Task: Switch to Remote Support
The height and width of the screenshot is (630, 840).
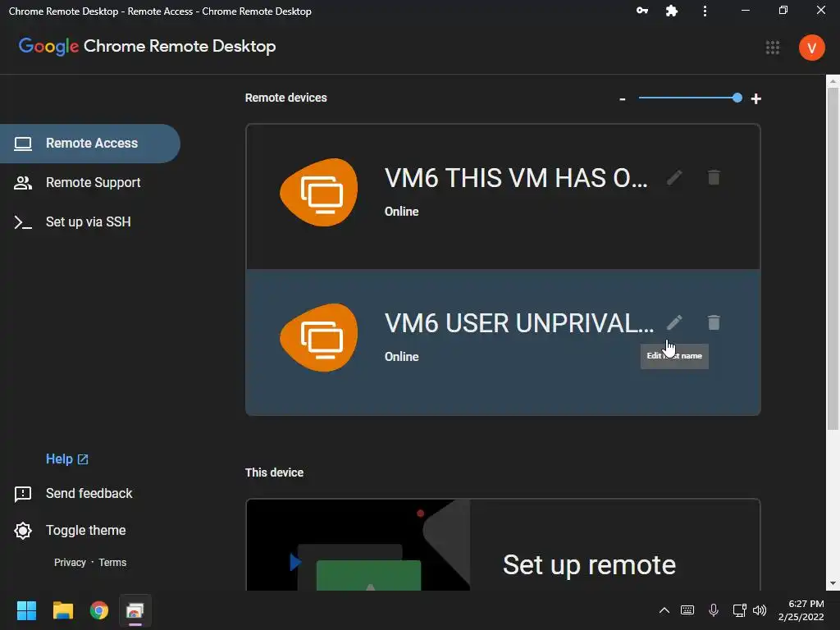Action: click(x=90, y=183)
